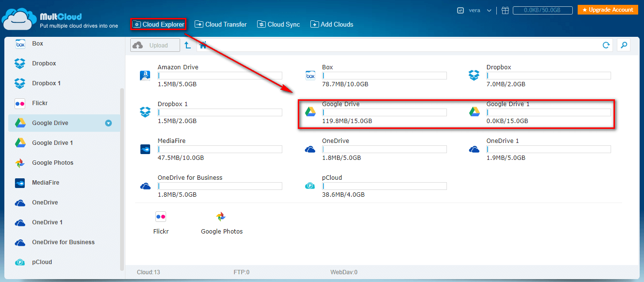The image size is (644, 282).
Task: Click Amazon Drive storage usage bar
Action: (220, 76)
